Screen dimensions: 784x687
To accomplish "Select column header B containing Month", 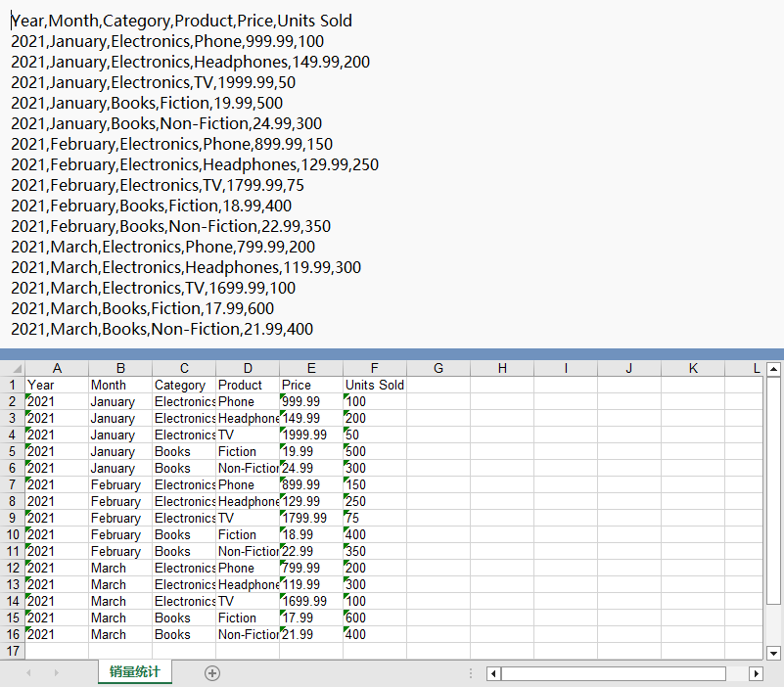I will [119, 368].
